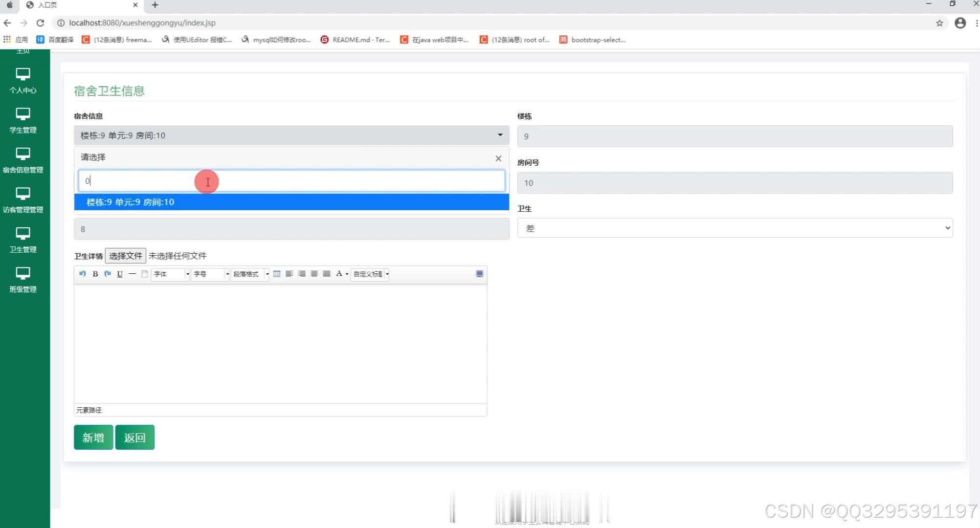Open the 字体 font dropdown
This screenshot has height=528, width=980.
tap(171, 274)
